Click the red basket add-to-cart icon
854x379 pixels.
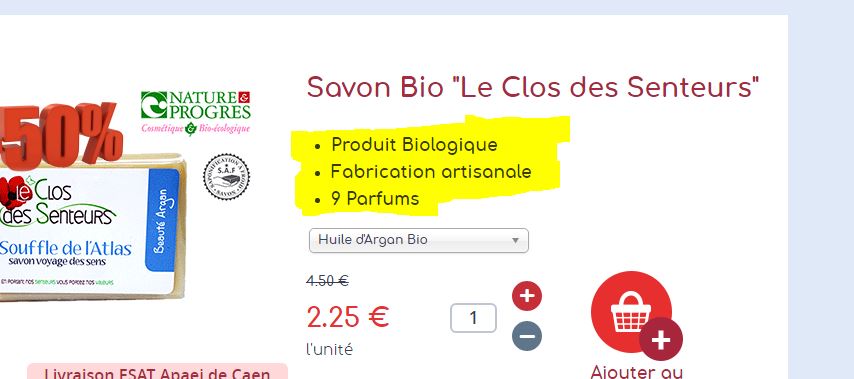[x=631, y=311]
